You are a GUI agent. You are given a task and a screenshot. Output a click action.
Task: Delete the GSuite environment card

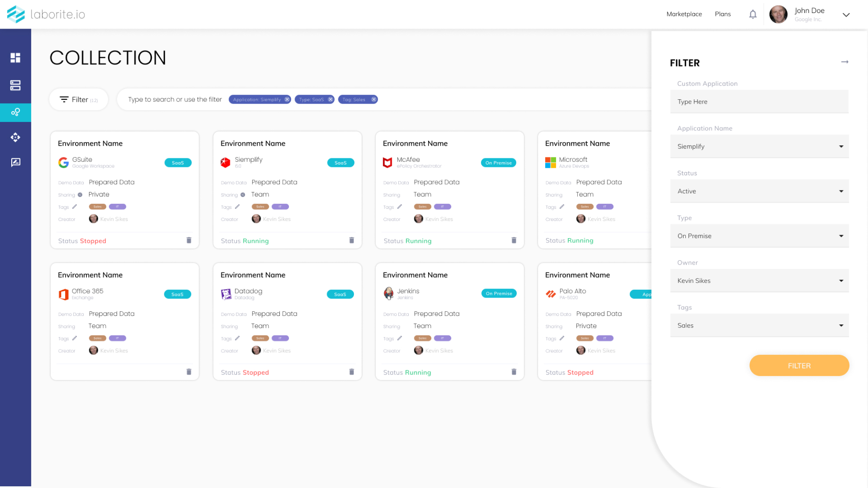point(189,240)
